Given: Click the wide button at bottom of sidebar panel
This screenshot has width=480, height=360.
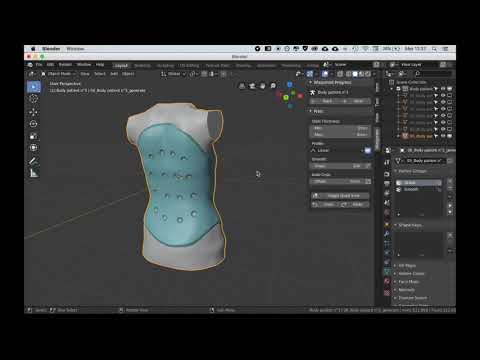Looking at the screenshot, I should point(340,196).
